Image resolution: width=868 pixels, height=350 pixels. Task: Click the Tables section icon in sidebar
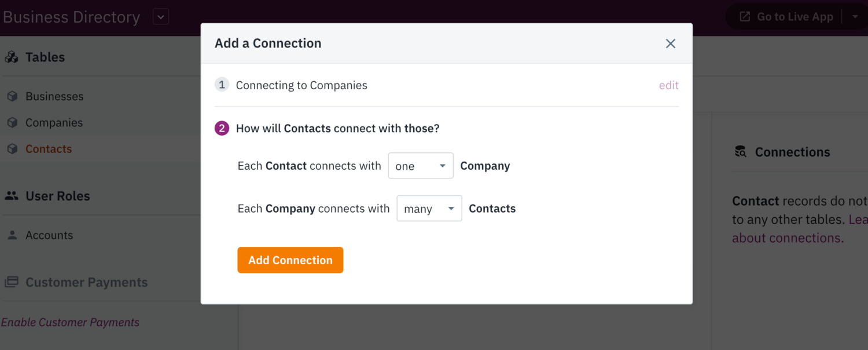coord(12,57)
